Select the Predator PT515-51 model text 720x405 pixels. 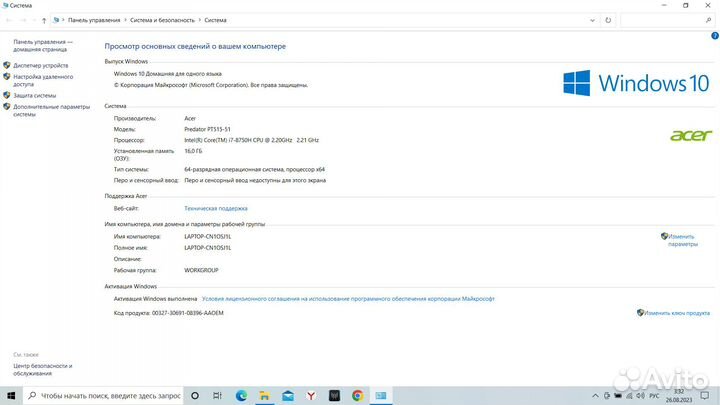pos(207,129)
